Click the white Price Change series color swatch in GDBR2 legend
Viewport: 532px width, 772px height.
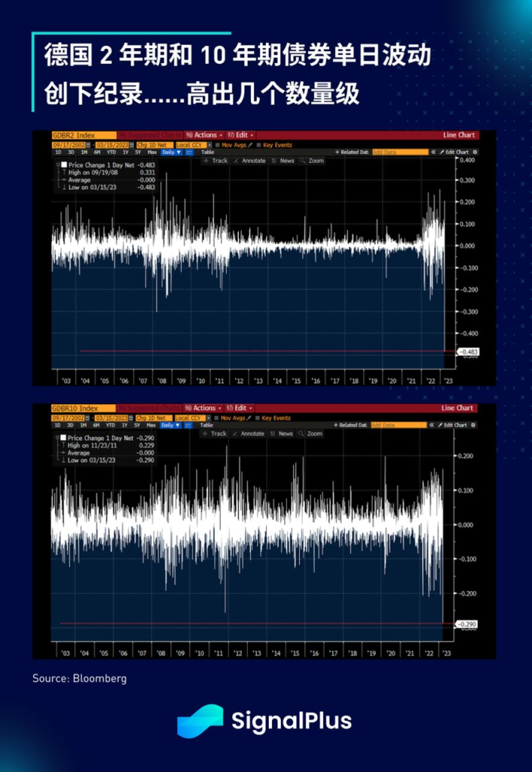[x=64, y=165]
